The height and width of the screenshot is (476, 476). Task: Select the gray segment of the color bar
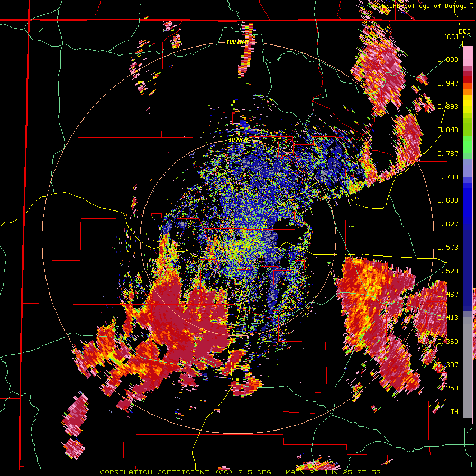(x=467, y=368)
